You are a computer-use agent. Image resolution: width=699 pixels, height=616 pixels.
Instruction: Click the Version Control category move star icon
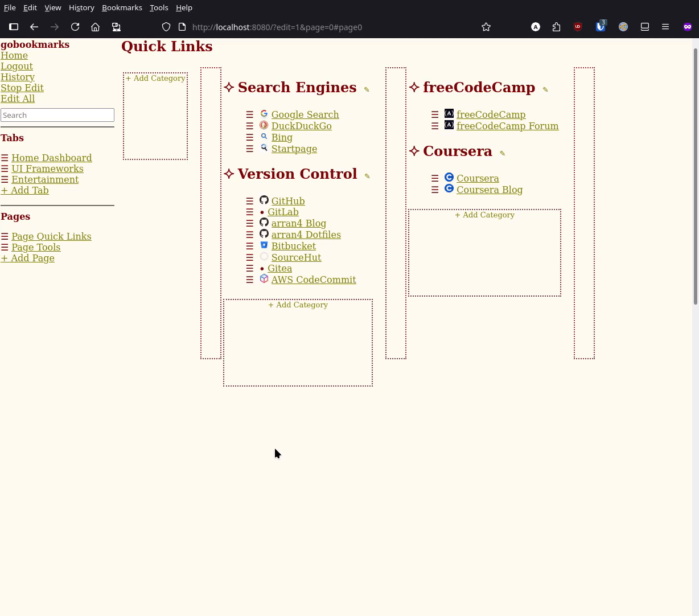click(x=229, y=174)
